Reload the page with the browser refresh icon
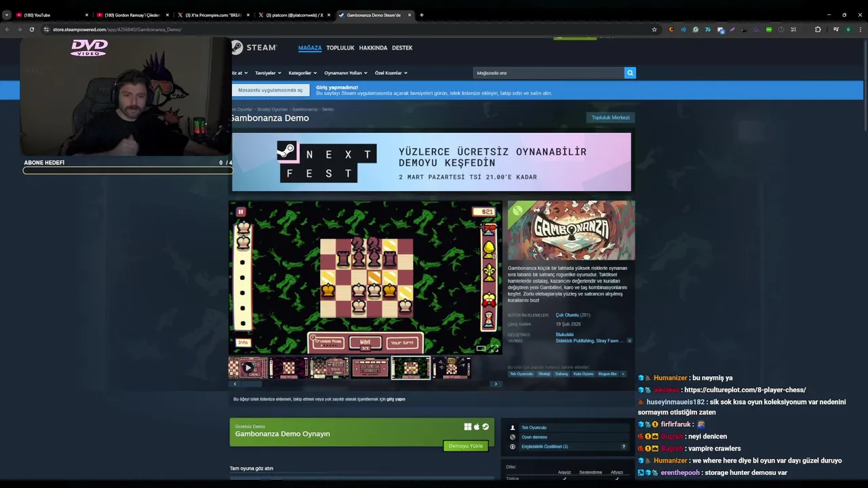 coord(31,29)
